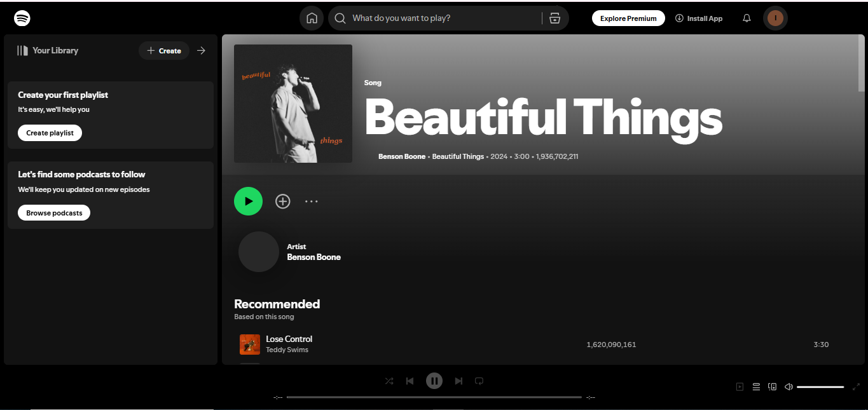Mute the volume
868x410 pixels.
pos(789,386)
